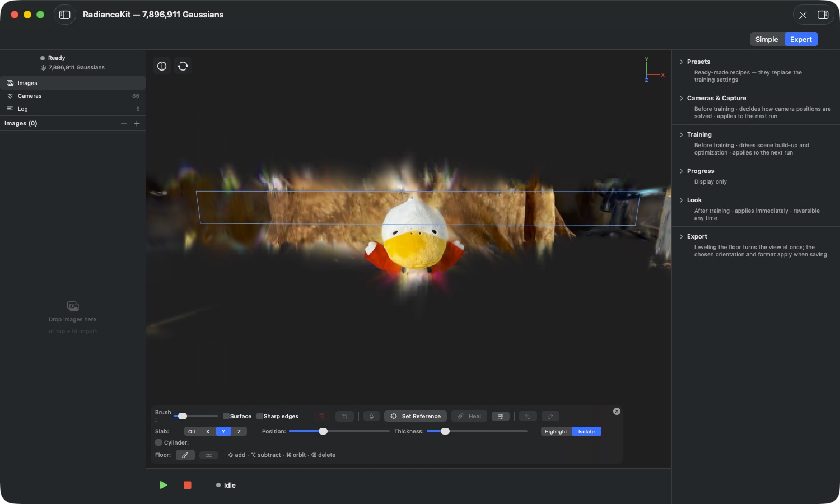The image size is (840, 504).
Task: Switch to Simple mode
Action: coord(767,39)
